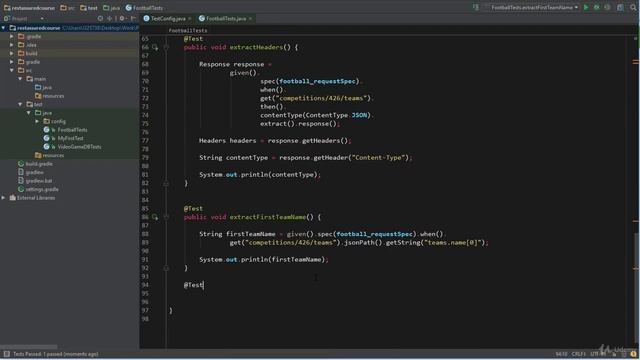The image size is (640, 360).
Task: Open the search everywhere magnifier
Action: 633,7
